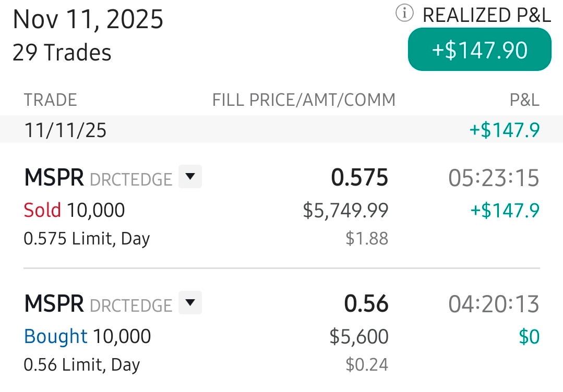Click the 29 Trades summary text
This screenshot has height=392, width=563.
[62, 53]
